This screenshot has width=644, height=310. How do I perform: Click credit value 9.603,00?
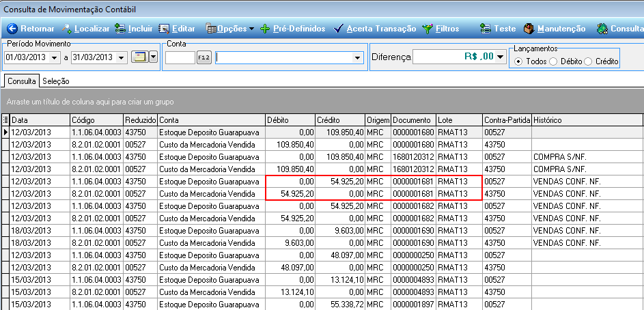340,230
